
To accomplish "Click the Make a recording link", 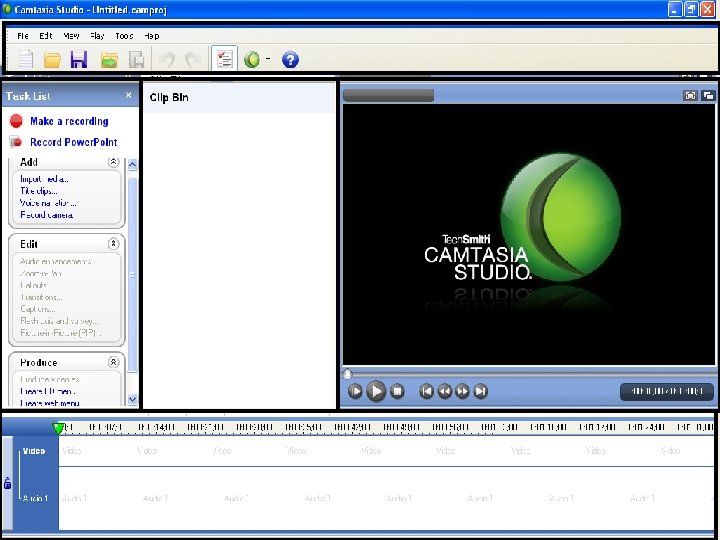I will click(68, 121).
